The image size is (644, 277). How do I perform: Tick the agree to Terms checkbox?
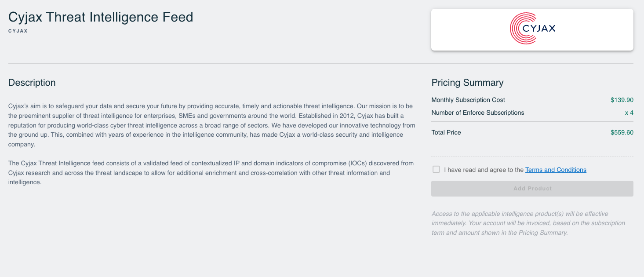(x=436, y=169)
